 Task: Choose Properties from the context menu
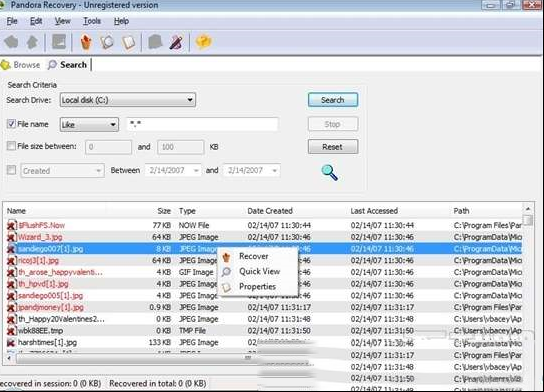[x=257, y=287]
